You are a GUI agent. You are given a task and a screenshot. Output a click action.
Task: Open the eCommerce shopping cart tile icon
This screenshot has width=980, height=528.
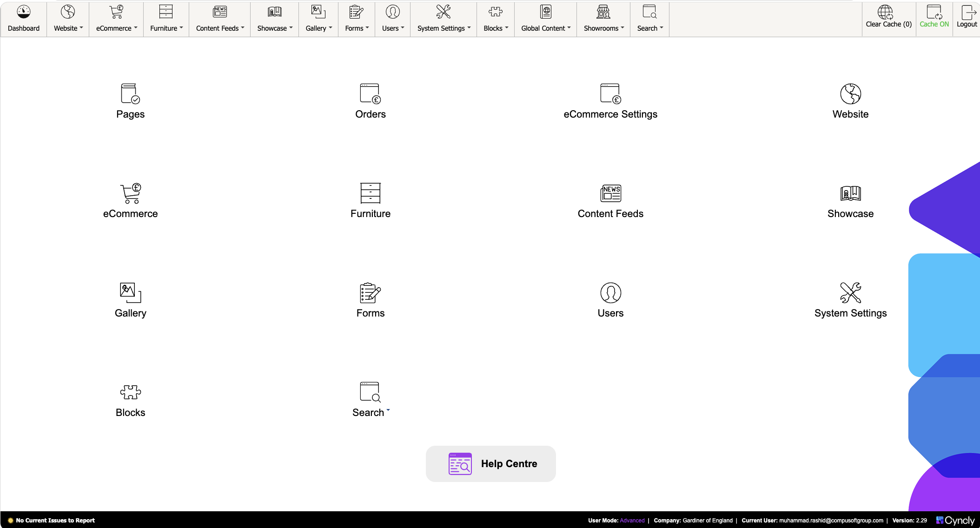130,193
